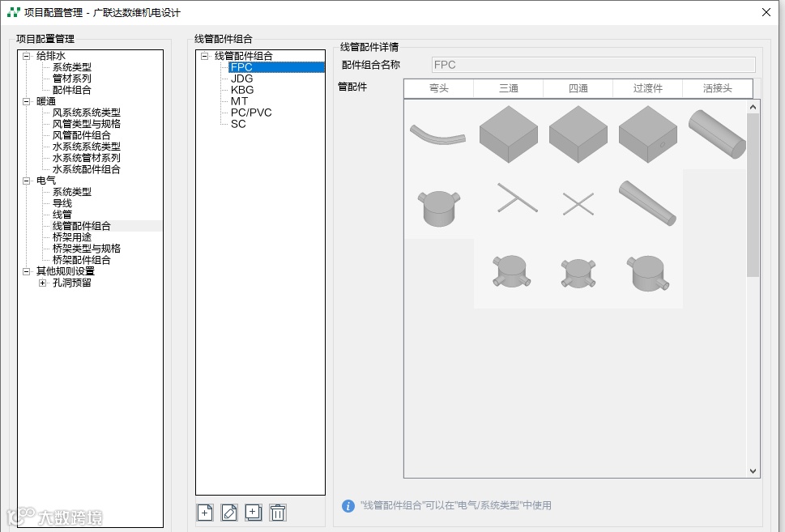The width and height of the screenshot is (785, 532).
Task: Open the 弯头 tab
Action: point(438,88)
